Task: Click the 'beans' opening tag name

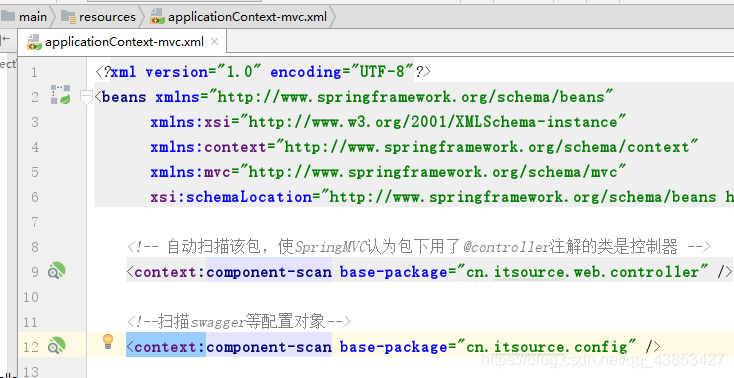Action: [124, 97]
